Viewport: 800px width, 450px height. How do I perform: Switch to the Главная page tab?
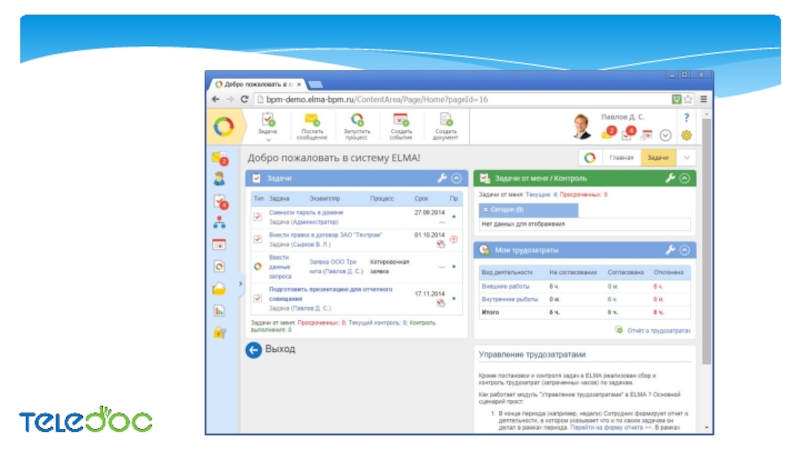point(621,158)
